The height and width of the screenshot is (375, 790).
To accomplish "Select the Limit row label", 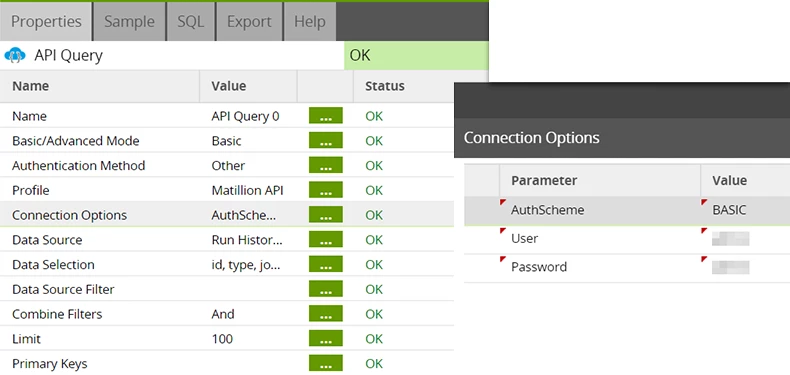I will [26, 339].
